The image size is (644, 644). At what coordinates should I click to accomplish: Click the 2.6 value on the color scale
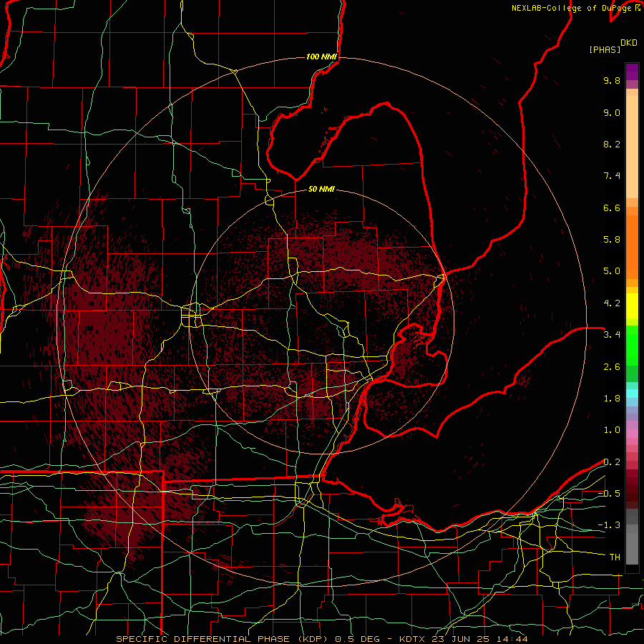[x=612, y=367]
